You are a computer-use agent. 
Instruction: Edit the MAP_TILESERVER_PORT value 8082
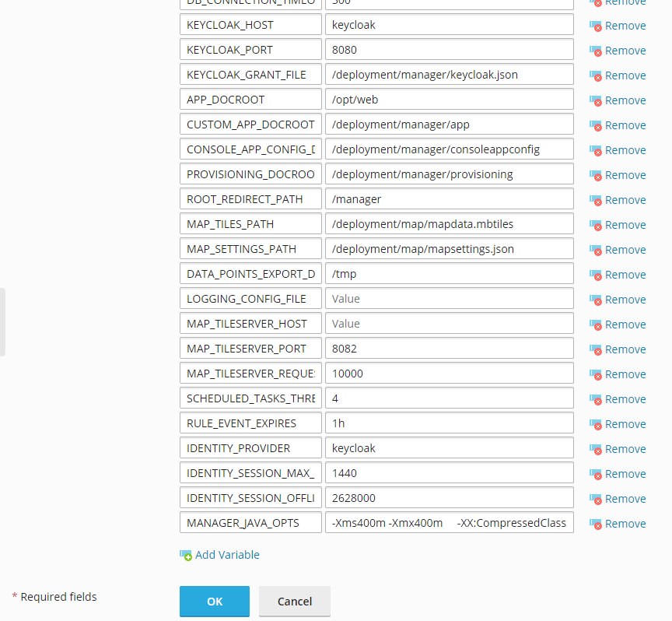click(449, 349)
